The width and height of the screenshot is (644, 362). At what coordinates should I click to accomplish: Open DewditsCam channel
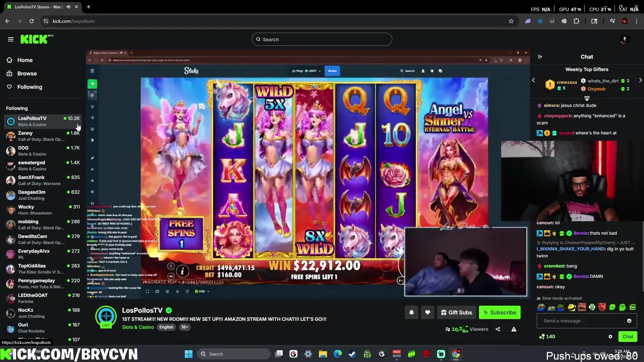coord(42,239)
